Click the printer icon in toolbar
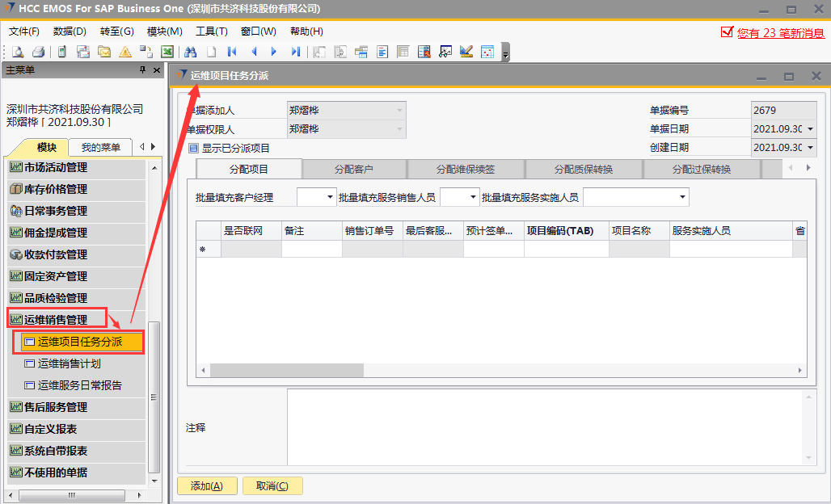 coord(37,52)
